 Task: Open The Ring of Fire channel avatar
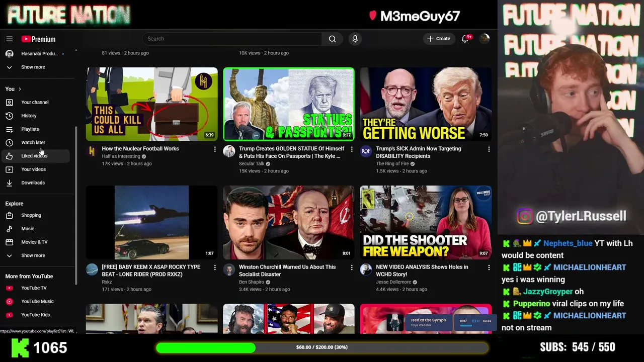[366, 151]
